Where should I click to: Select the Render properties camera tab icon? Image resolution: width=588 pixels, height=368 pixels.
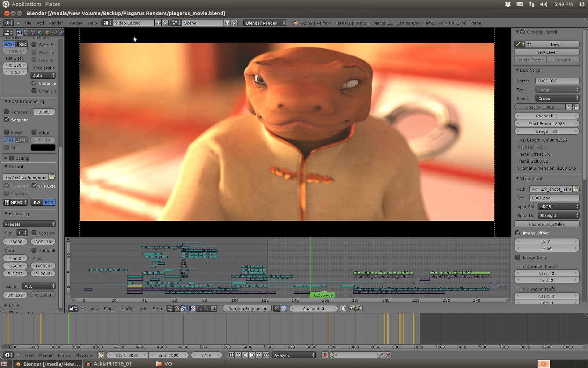[x=19, y=32]
